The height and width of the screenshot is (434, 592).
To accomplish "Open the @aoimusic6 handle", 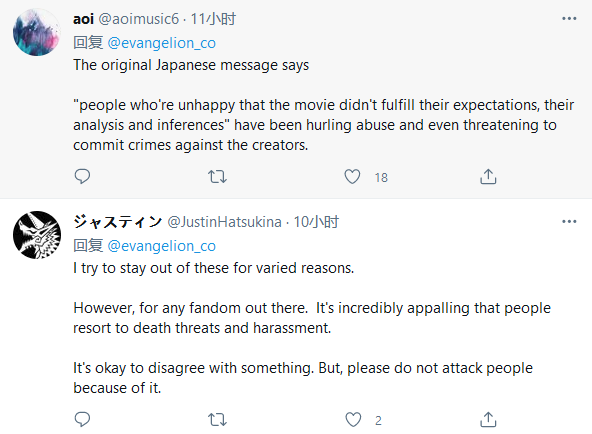I will coord(139,19).
